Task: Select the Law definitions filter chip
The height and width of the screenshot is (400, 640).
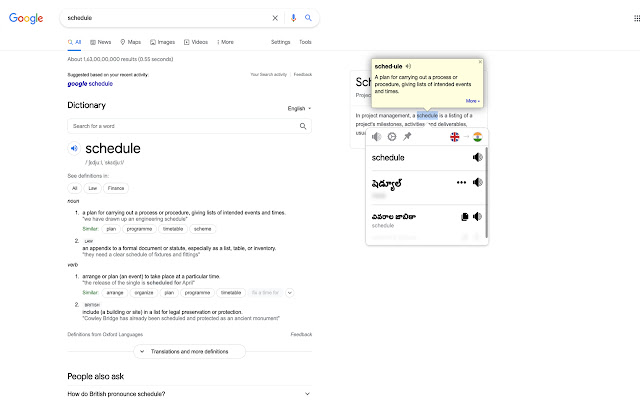Action: click(92, 188)
